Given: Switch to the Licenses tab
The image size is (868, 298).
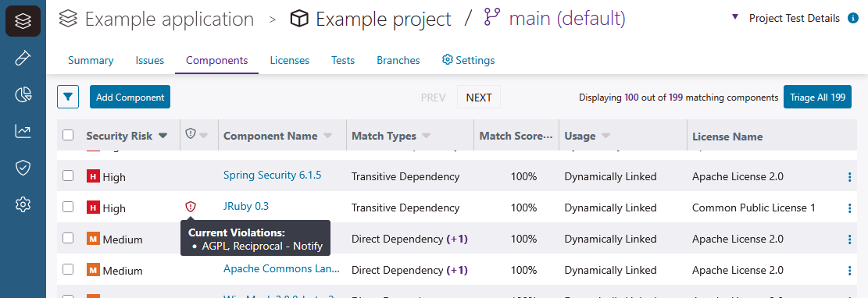Looking at the screenshot, I should coord(290,60).
